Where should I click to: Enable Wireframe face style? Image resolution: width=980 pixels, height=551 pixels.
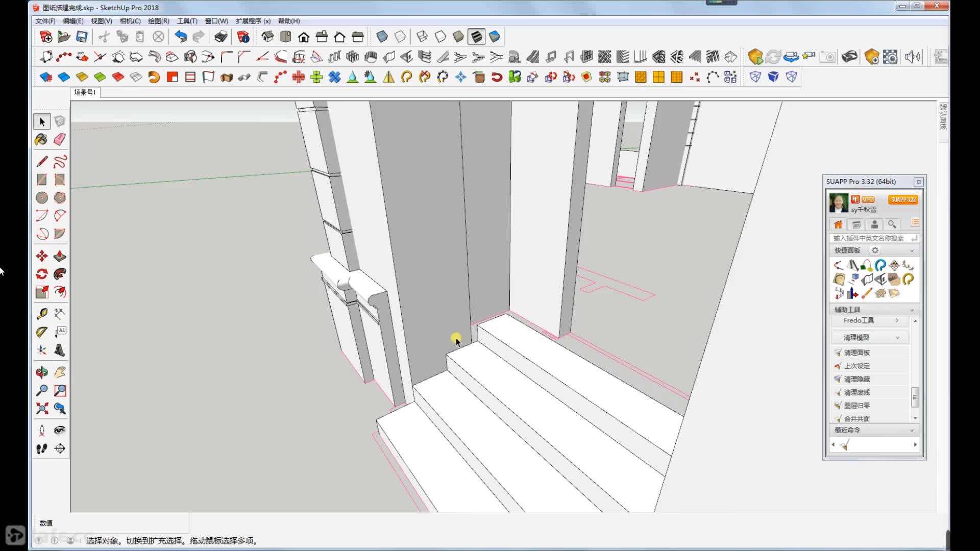click(422, 37)
